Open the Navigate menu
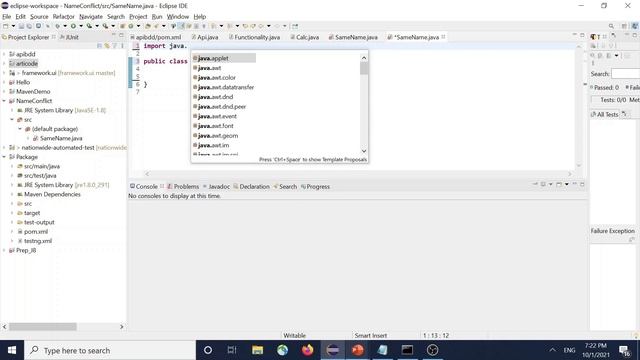Screen dimensions: 640x360 [x=91, y=17]
